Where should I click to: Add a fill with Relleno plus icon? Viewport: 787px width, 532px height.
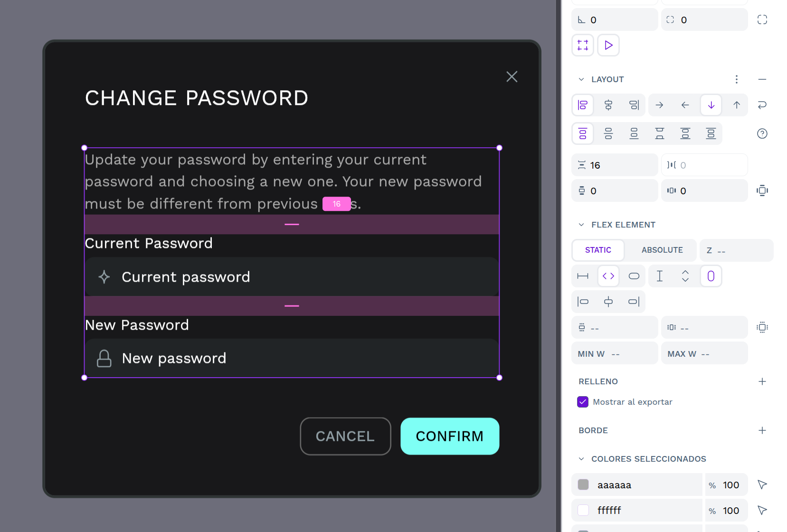762,381
